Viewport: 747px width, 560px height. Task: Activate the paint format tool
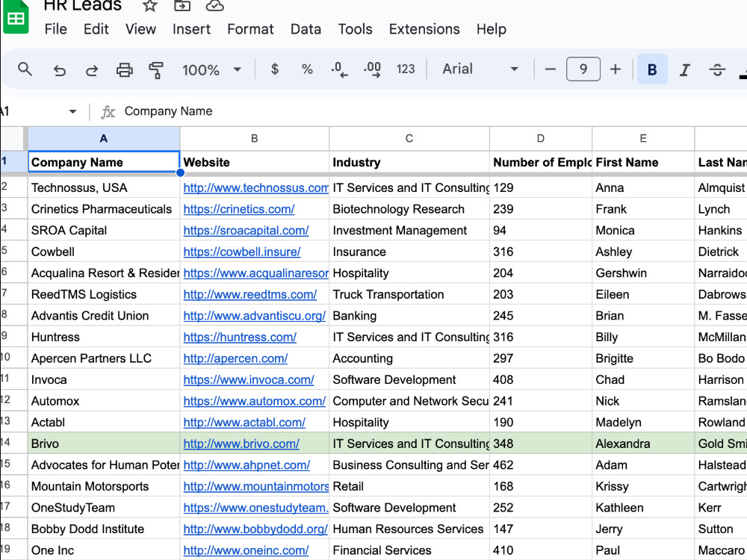pos(156,70)
